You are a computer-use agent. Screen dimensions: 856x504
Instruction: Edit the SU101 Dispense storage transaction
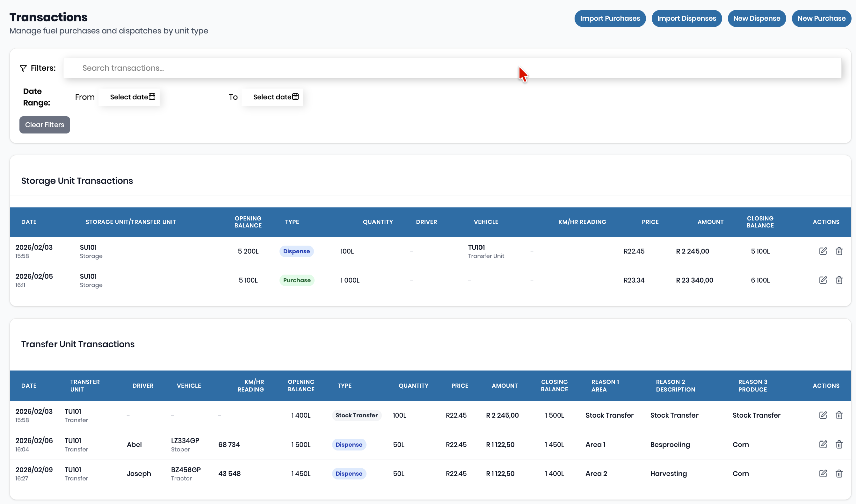pyautogui.click(x=823, y=251)
